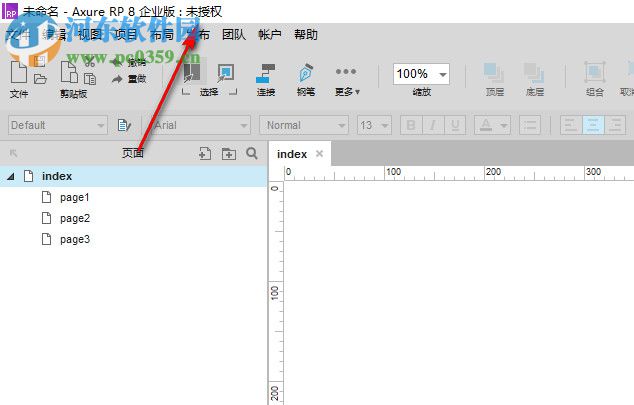The image size is (634, 405).
Task: Select page1 in the Pages tree
Action: click(75, 197)
